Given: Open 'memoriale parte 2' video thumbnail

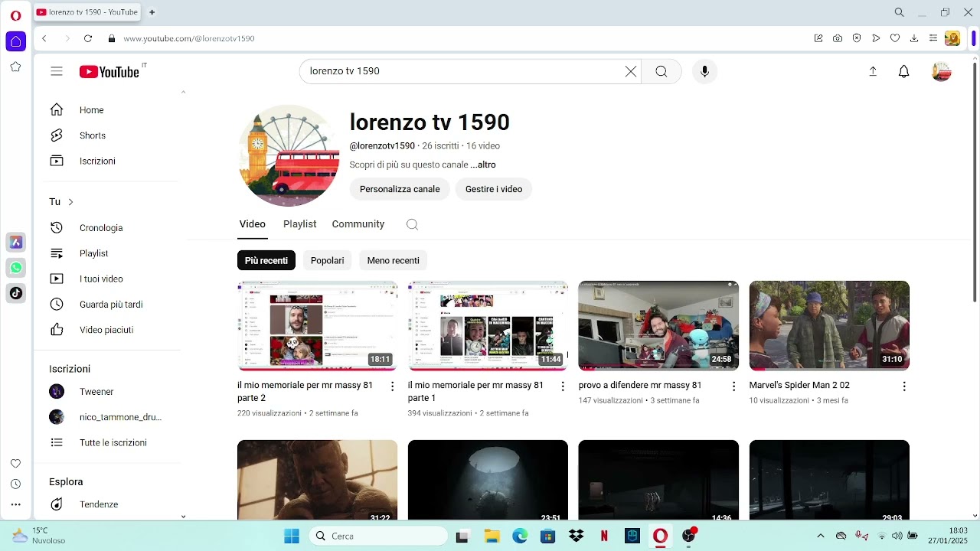Looking at the screenshot, I should coord(317,326).
